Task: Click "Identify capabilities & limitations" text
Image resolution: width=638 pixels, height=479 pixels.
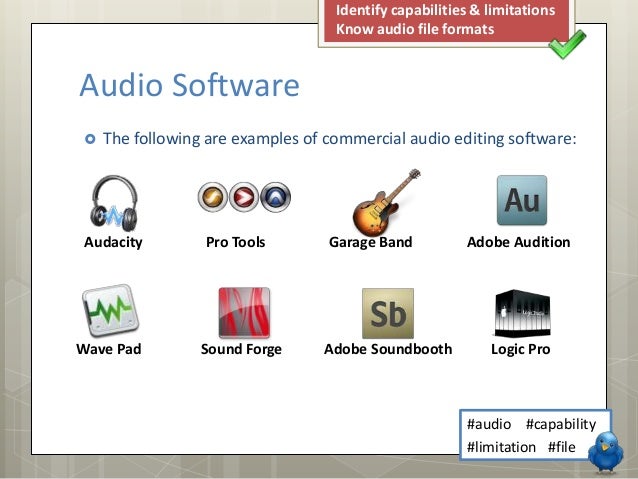Action: [x=446, y=10]
